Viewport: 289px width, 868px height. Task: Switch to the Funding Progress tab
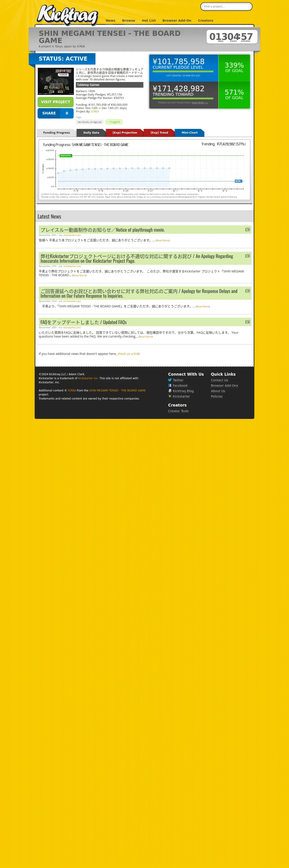[x=56, y=133]
